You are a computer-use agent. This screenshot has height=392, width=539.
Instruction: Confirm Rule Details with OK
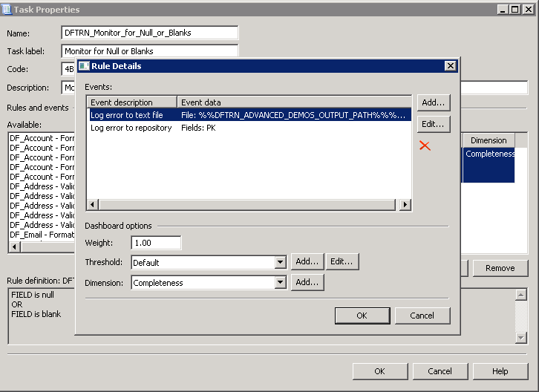[x=362, y=316]
